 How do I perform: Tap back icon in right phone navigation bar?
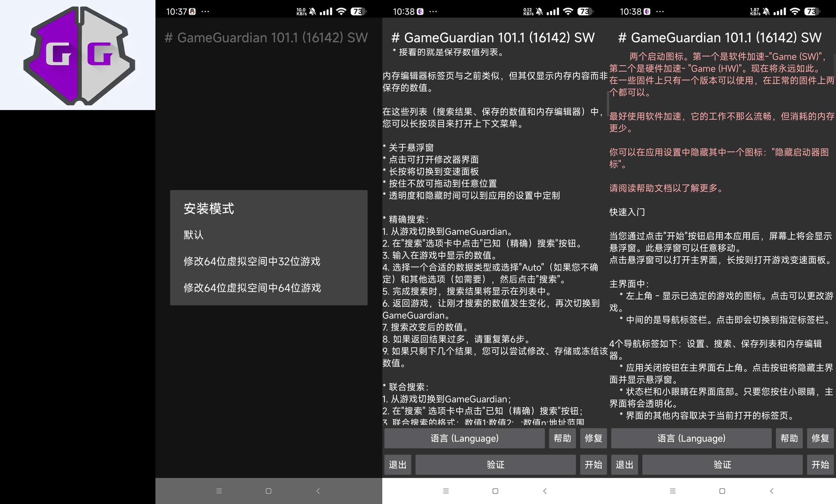pyautogui.click(x=772, y=491)
